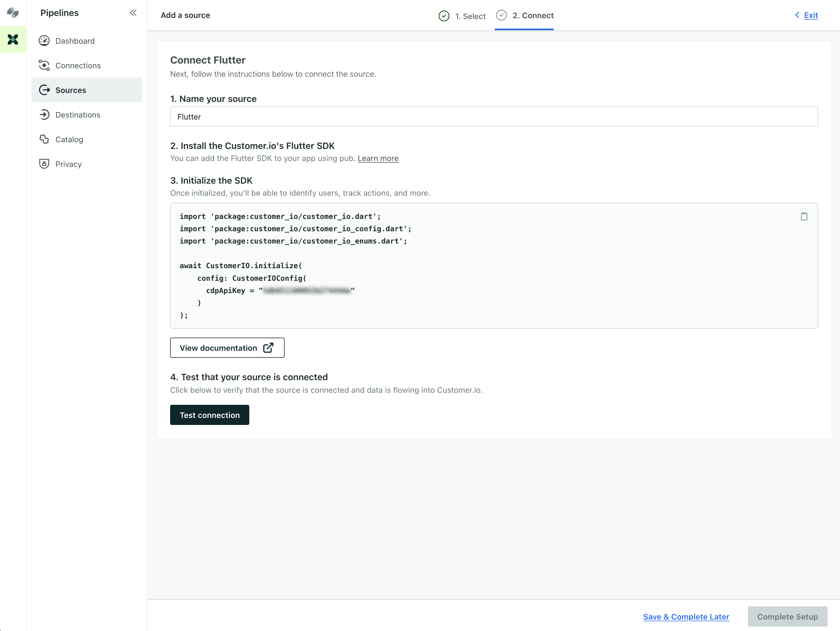This screenshot has width=840, height=631.
Task: Click the Destinations arrow icon
Action: point(44,115)
